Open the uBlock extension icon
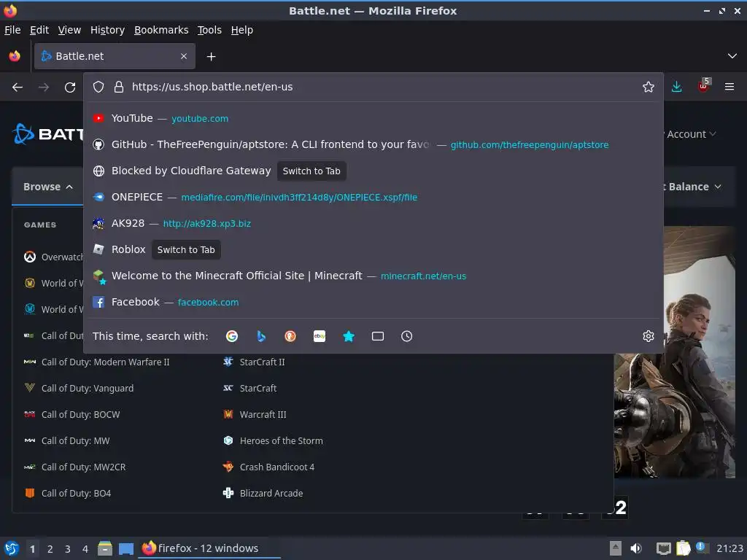 (704, 86)
